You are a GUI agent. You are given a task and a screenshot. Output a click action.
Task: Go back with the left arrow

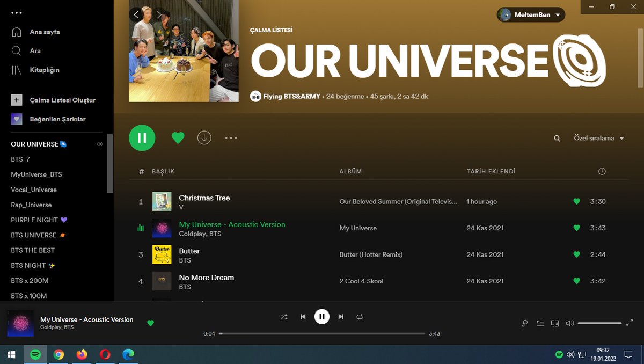(136, 14)
